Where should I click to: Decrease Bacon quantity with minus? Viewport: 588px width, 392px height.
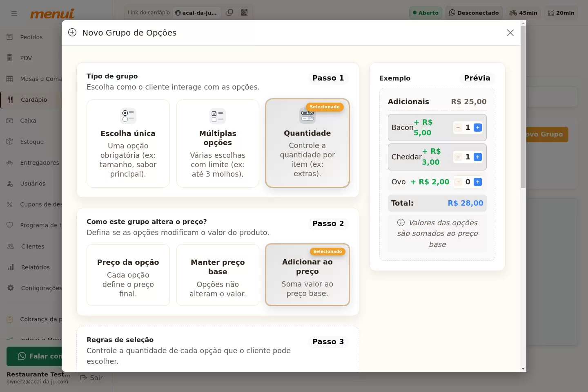(458, 128)
